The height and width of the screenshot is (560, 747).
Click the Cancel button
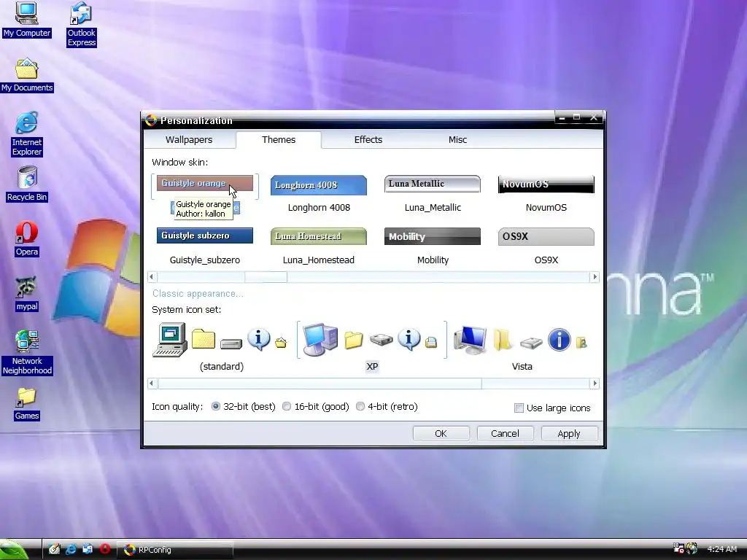[505, 433]
